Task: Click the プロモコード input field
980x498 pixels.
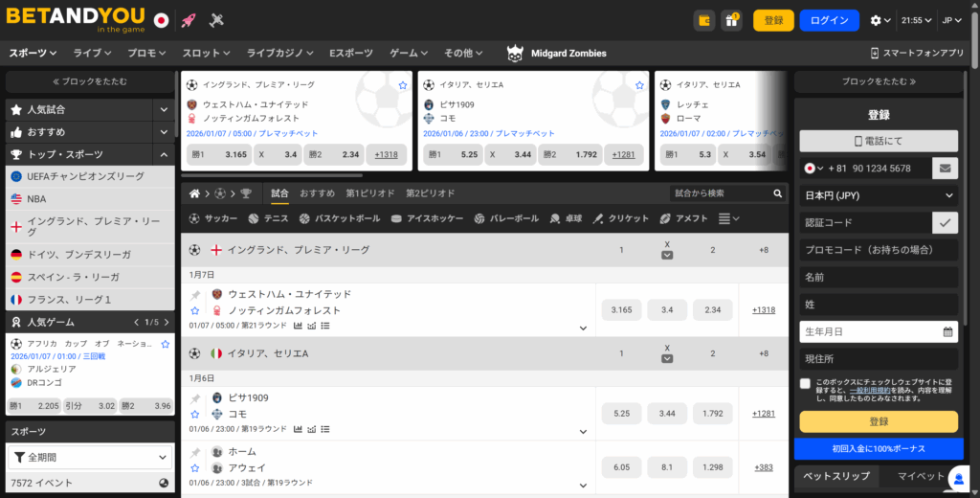Action: coord(879,250)
